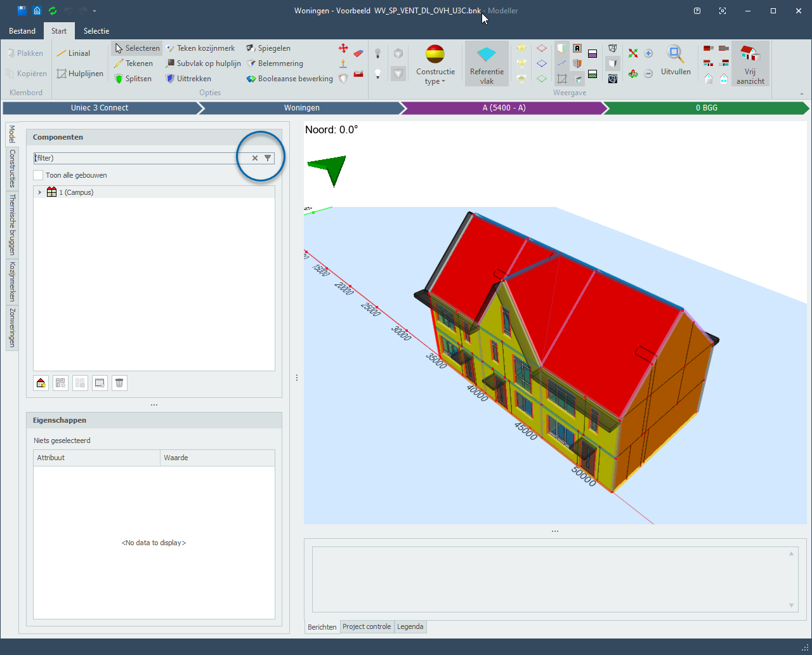
Task: Toggle the Hulplijnen guide lines
Action: 79,74
